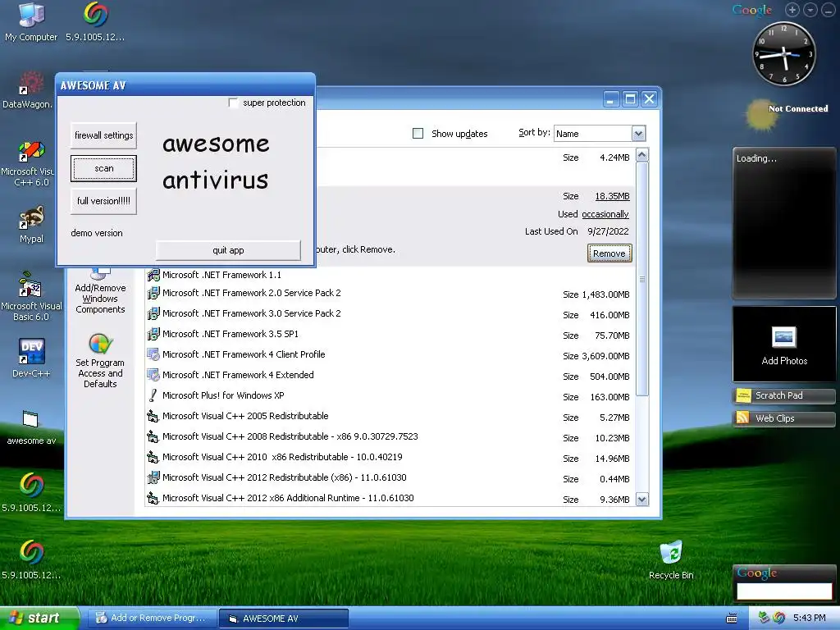
Task: Select Microsoft .NET Framework 3.0 Service Pack 2
Action: pos(390,314)
